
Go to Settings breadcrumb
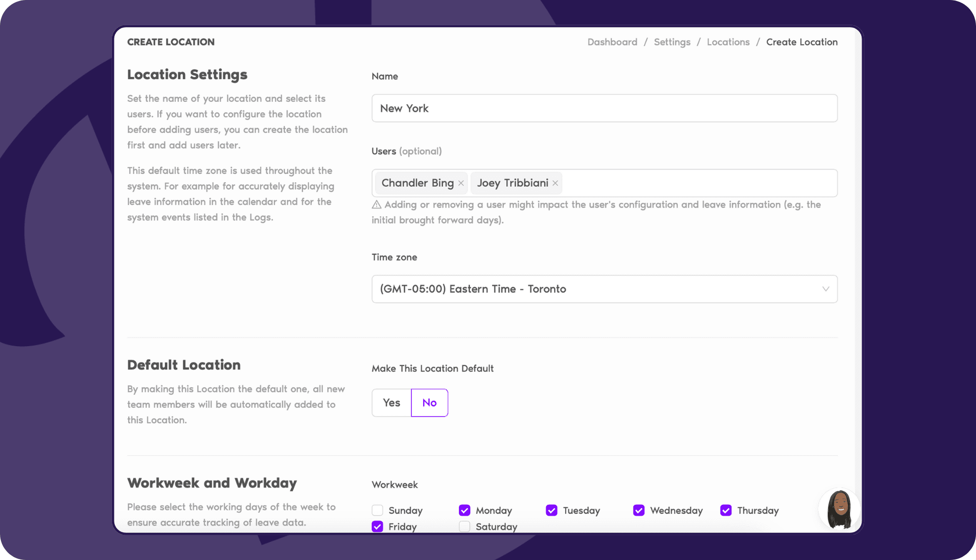coord(672,42)
